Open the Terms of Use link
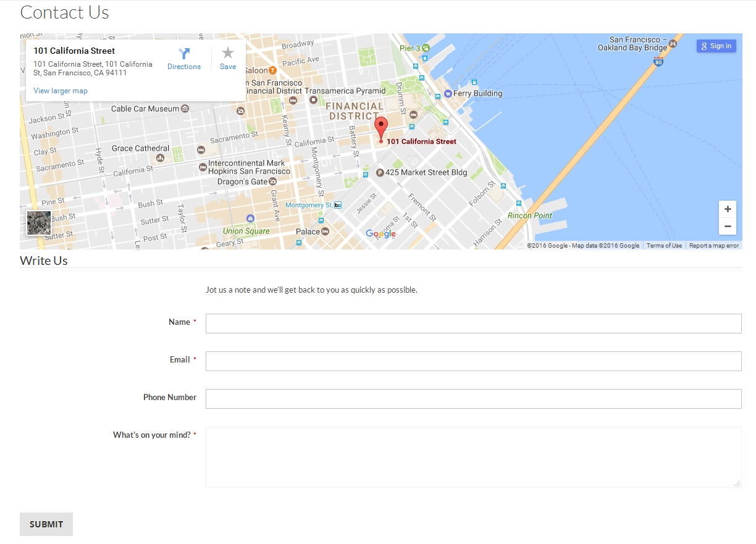756x544 pixels. point(664,245)
